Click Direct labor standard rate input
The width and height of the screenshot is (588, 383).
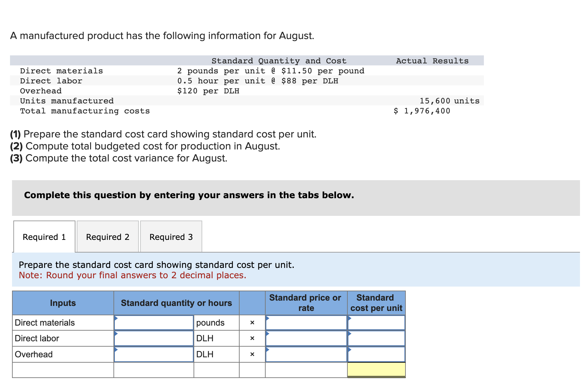coord(306,338)
